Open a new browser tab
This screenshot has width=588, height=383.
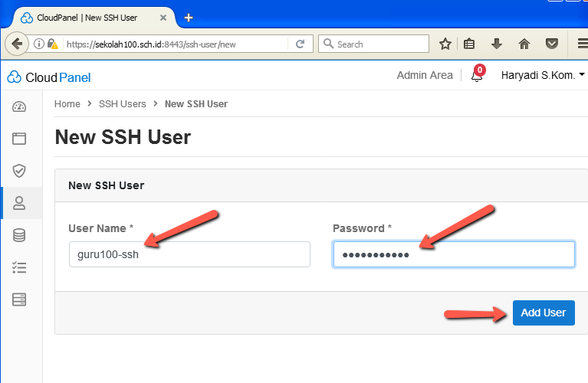189,18
